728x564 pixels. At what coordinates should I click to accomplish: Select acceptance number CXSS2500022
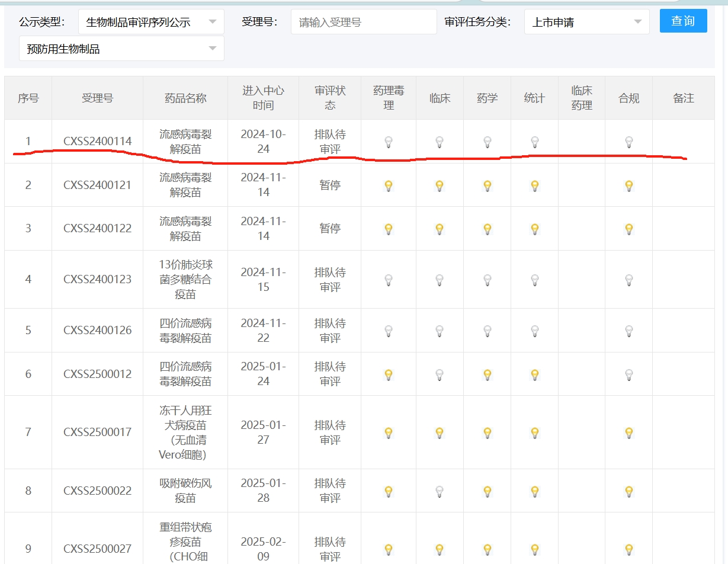[98, 491]
